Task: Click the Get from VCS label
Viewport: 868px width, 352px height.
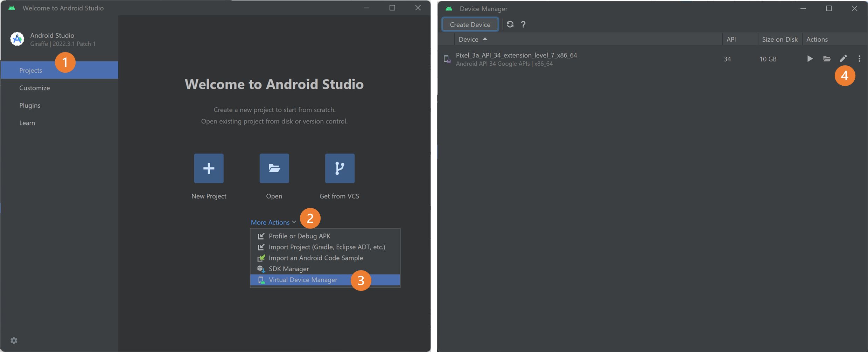Action: pyautogui.click(x=339, y=196)
